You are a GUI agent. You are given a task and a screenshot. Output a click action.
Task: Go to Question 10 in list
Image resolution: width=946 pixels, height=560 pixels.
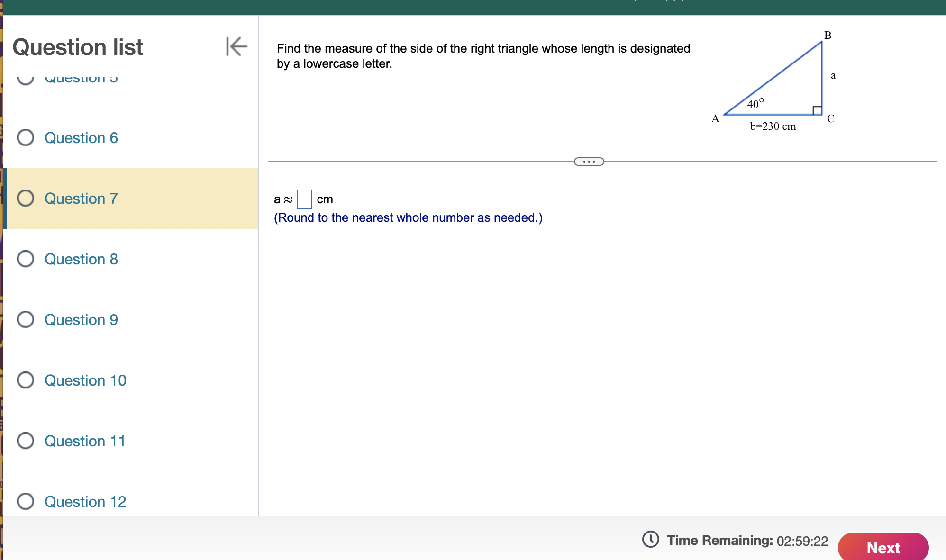tap(85, 380)
